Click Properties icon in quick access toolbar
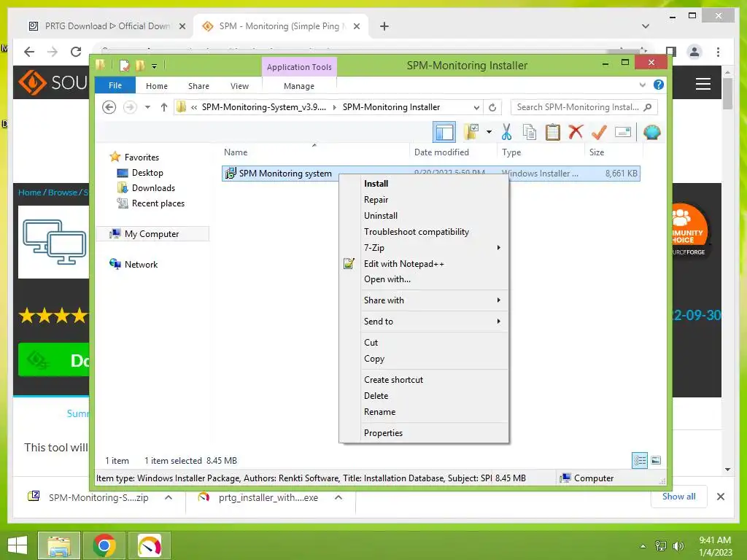This screenshot has width=747, height=560. coord(124,65)
